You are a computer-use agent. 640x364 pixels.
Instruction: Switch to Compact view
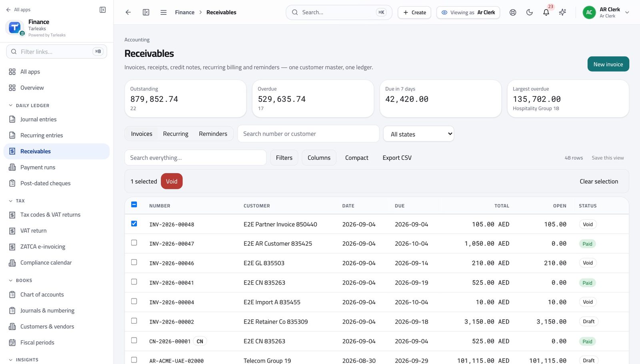(357, 158)
